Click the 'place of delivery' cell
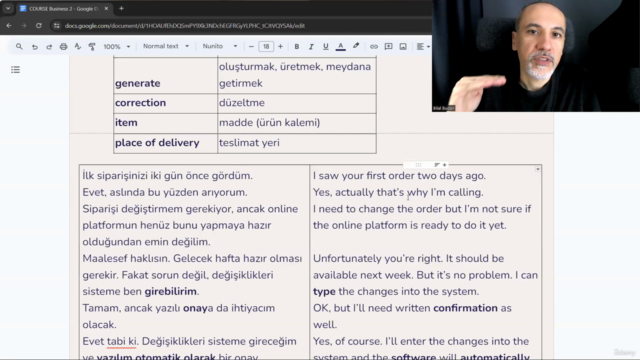Screen dimensions: 640x360 pyautogui.click(x=165, y=143)
